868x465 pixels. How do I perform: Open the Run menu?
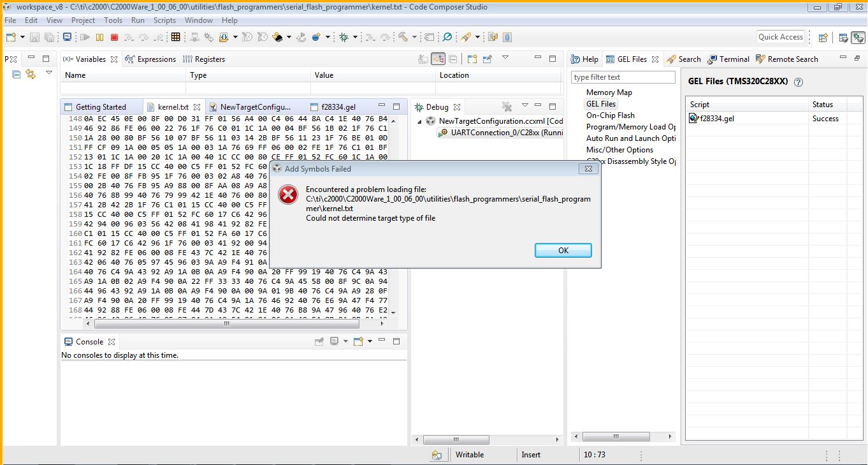tap(138, 20)
